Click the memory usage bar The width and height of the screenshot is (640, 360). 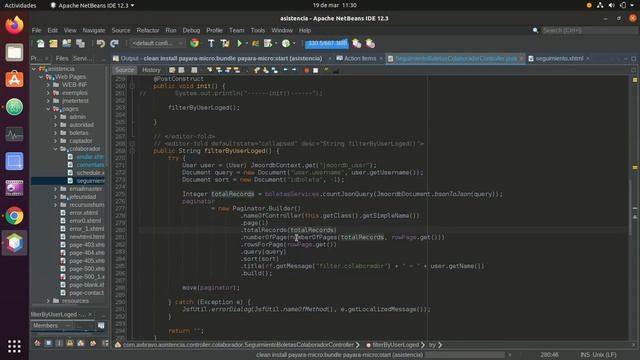click(x=327, y=43)
